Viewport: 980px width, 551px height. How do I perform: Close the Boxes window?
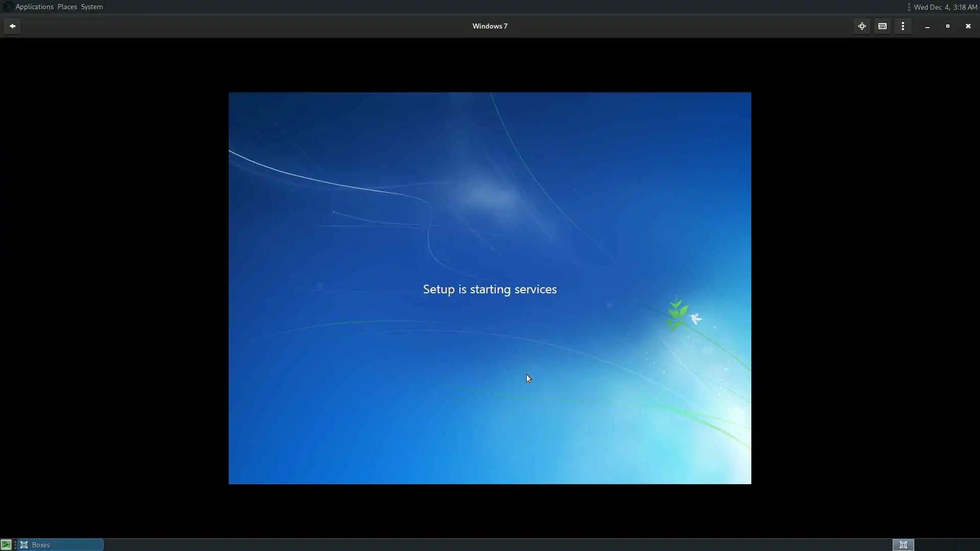point(968,26)
